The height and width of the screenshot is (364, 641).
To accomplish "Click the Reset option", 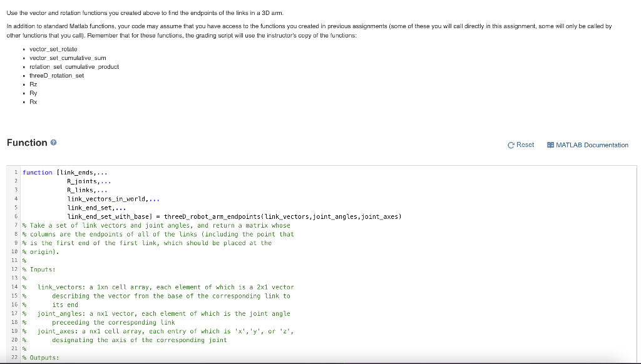I will pos(525,144).
